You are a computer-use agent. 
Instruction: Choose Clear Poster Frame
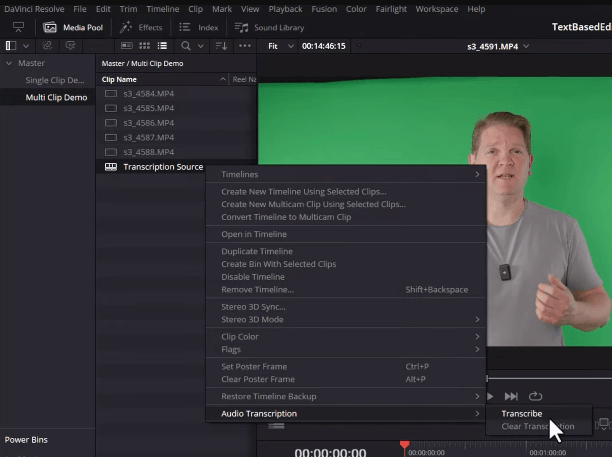(346, 379)
